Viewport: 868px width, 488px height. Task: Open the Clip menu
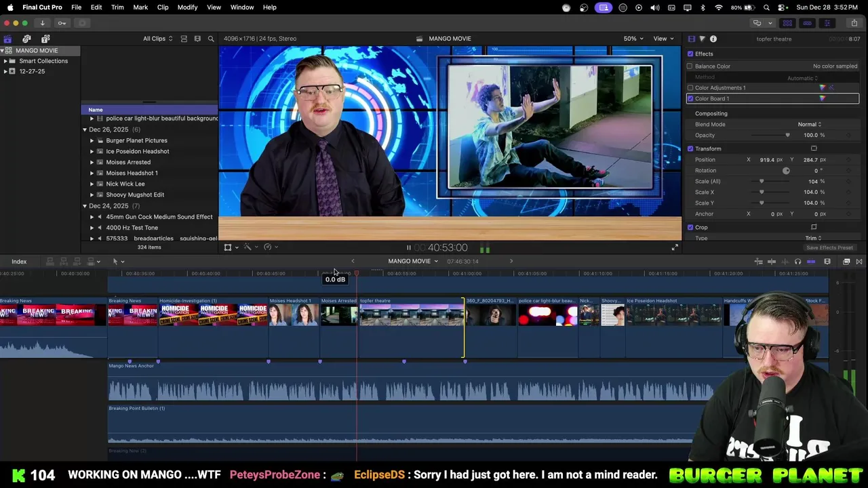click(163, 7)
